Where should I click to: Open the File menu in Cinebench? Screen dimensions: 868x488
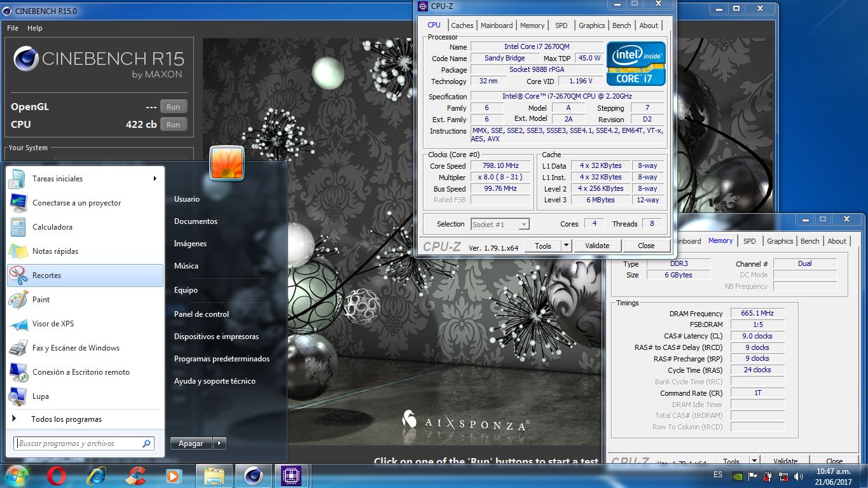point(13,28)
